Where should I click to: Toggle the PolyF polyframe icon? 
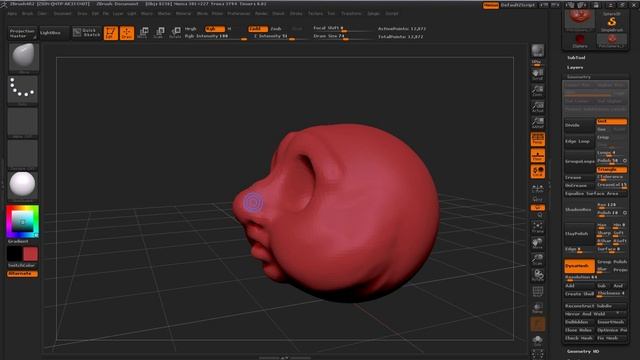coord(538,291)
